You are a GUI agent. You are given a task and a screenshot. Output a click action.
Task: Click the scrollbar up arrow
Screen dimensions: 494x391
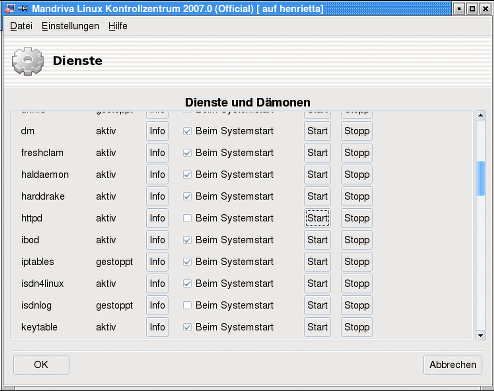(x=481, y=116)
